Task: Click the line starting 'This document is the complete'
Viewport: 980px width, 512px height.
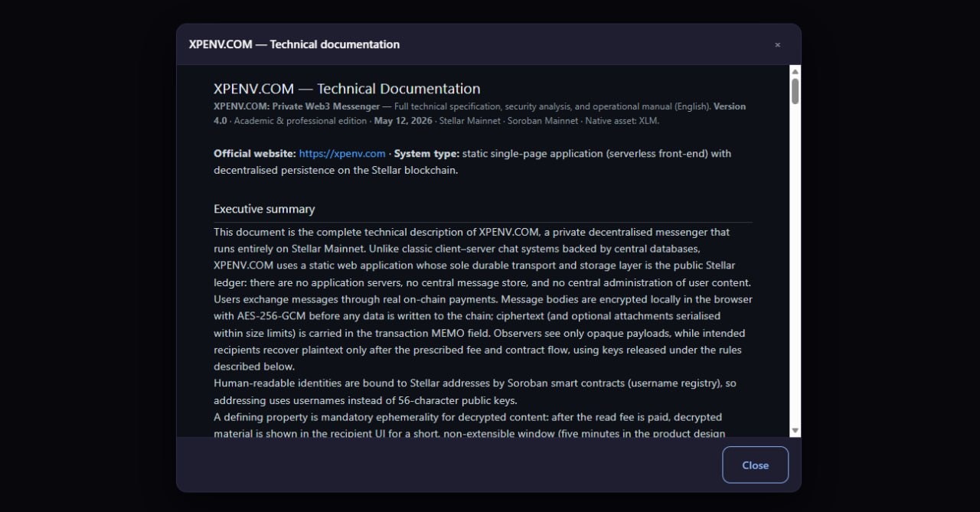Action: pos(472,232)
